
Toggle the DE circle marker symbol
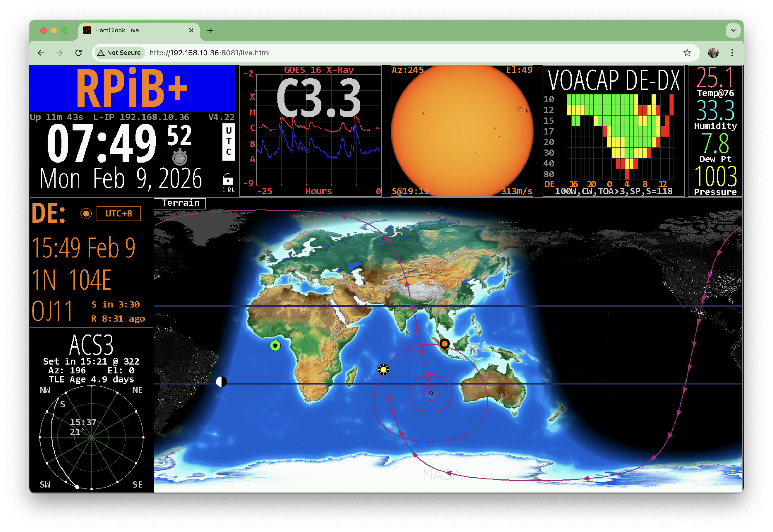(86, 213)
